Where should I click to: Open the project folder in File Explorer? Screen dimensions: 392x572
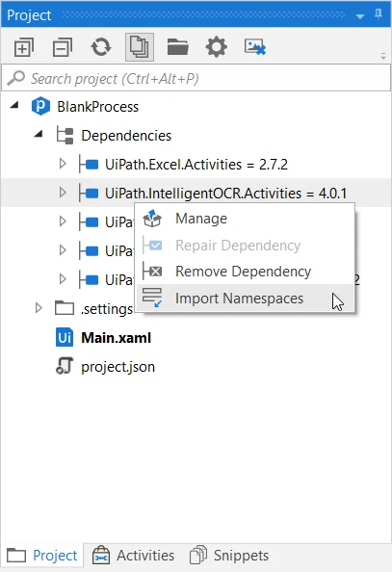178,47
